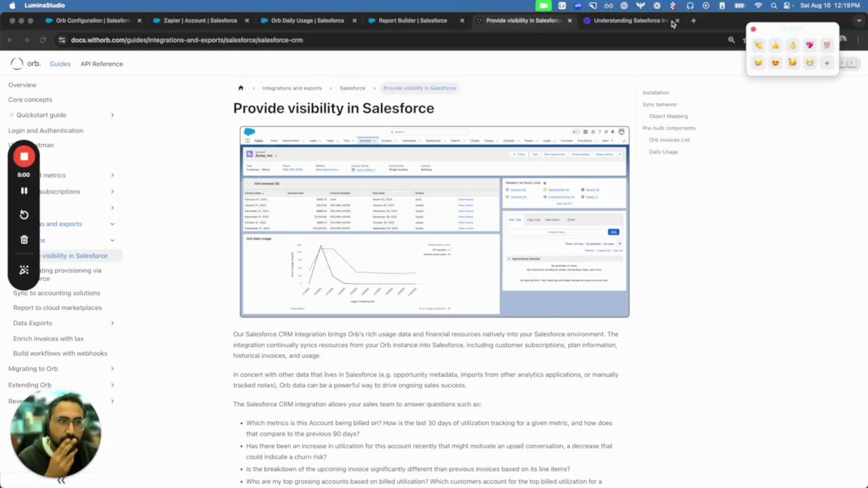This screenshot has width=868, height=488.
Task: Expand the Migrating to Orb chevron
Action: pos(112,369)
